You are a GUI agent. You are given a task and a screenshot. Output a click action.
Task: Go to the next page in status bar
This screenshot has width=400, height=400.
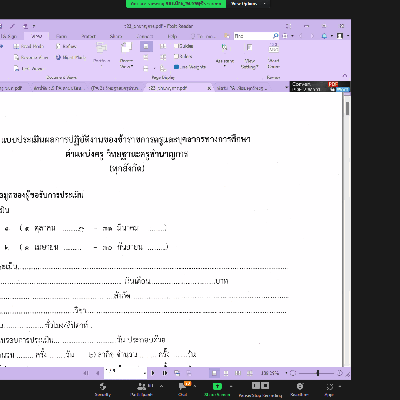153,373
